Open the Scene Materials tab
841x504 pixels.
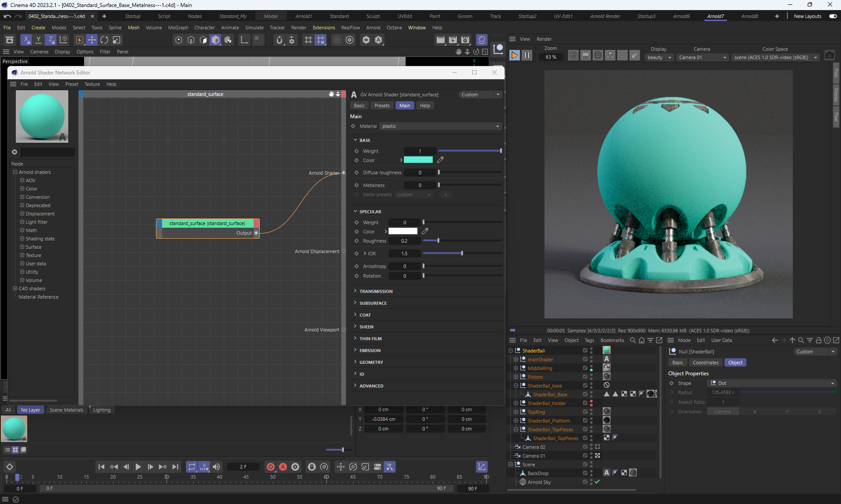pos(66,410)
